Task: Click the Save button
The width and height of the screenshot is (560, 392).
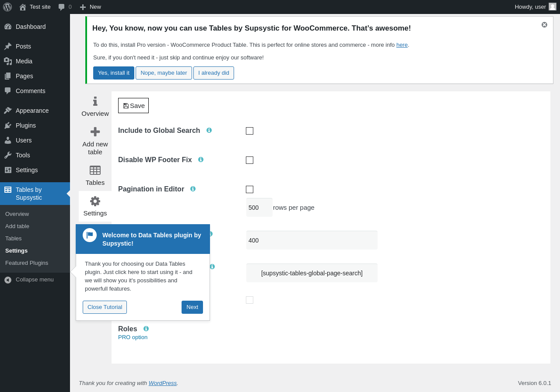Action: tap(133, 105)
